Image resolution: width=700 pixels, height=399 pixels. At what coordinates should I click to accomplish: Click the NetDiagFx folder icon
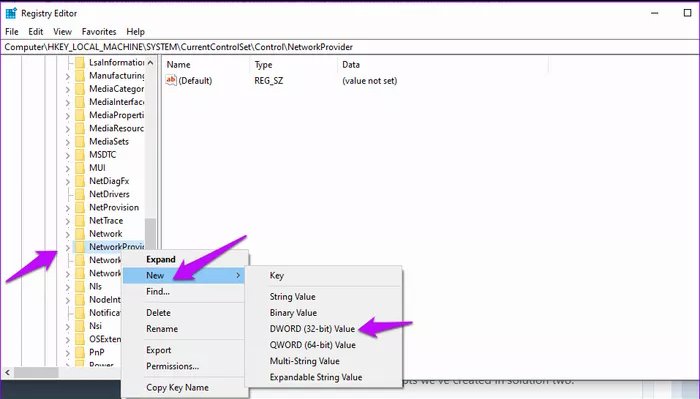click(80, 181)
